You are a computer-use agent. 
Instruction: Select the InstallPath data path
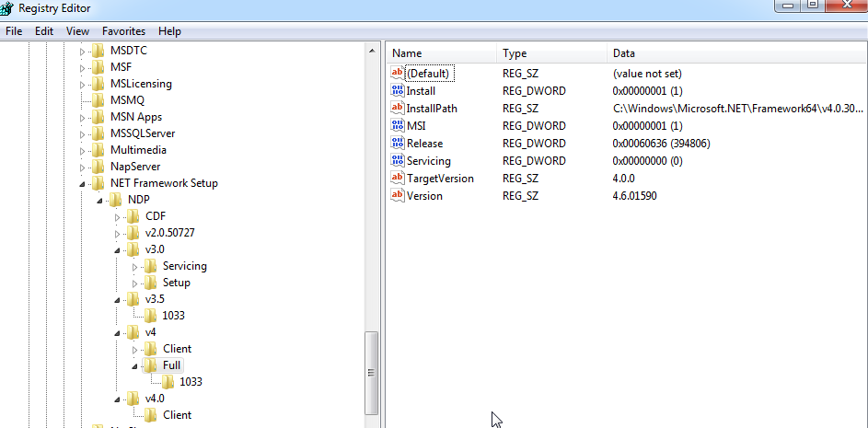coord(737,108)
